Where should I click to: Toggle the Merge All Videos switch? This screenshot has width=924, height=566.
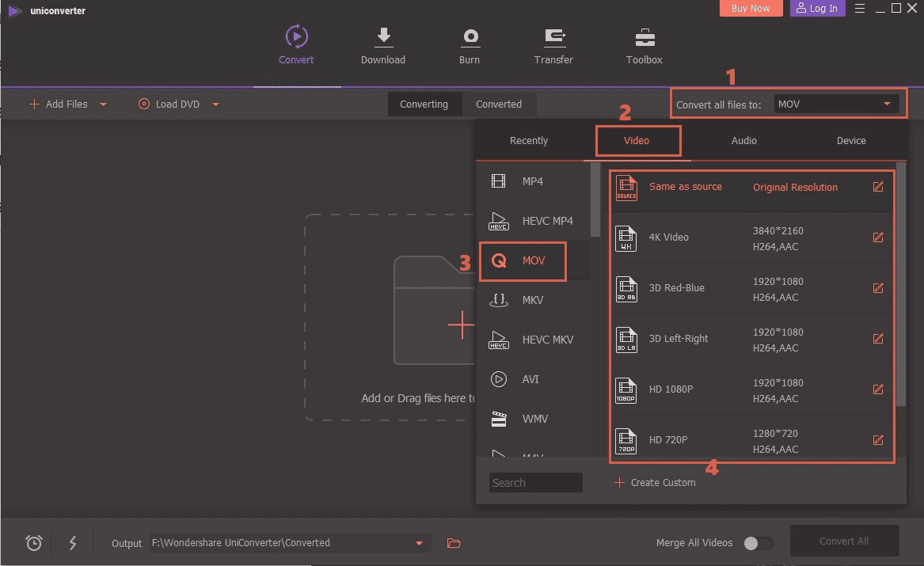click(758, 543)
